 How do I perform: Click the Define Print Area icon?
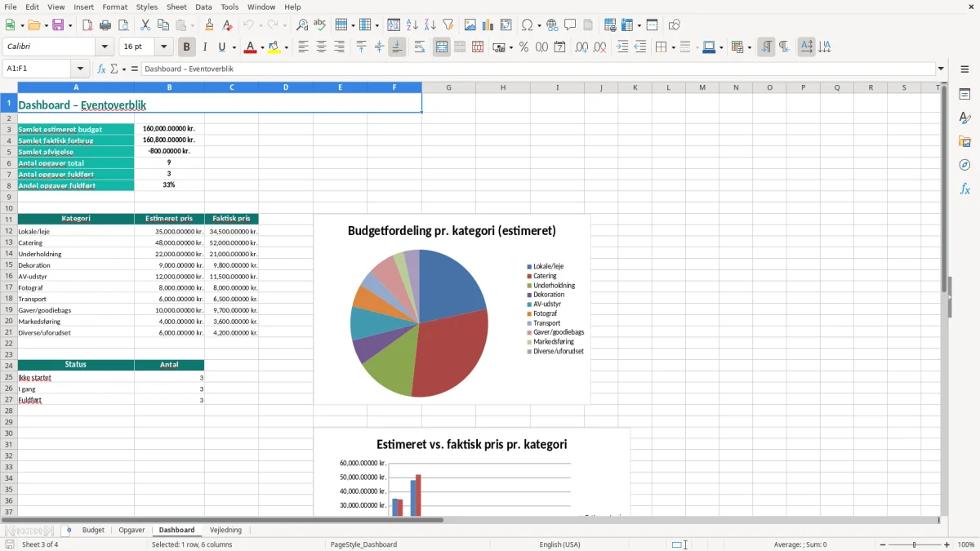(610, 25)
